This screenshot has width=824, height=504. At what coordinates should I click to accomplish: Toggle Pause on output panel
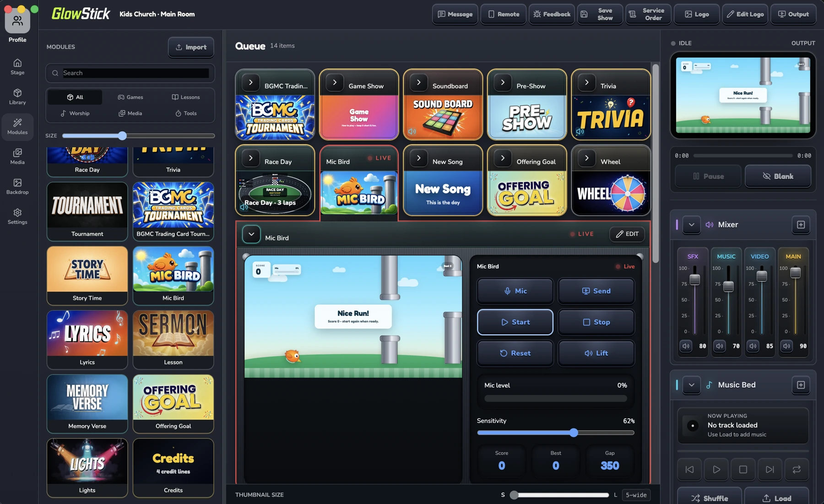click(708, 176)
